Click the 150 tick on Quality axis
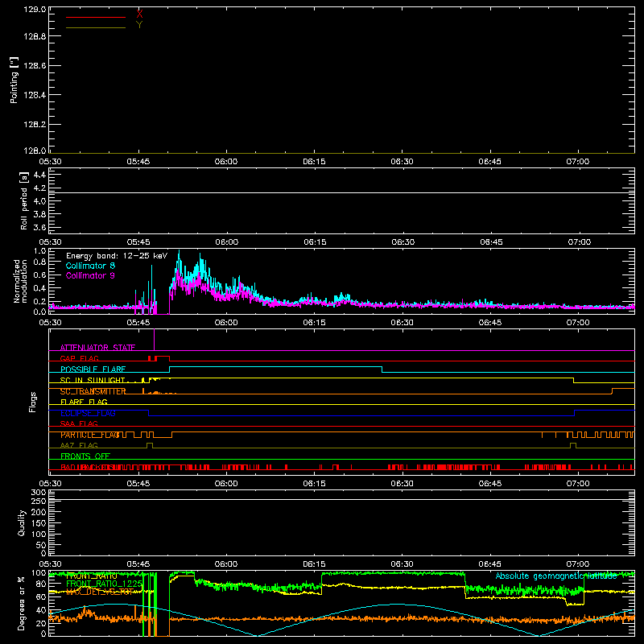 click(39, 524)
